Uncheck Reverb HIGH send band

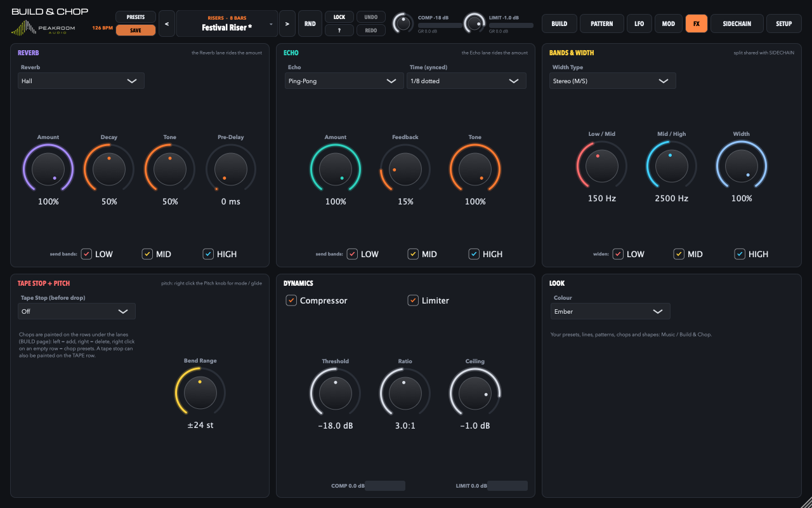208,254
